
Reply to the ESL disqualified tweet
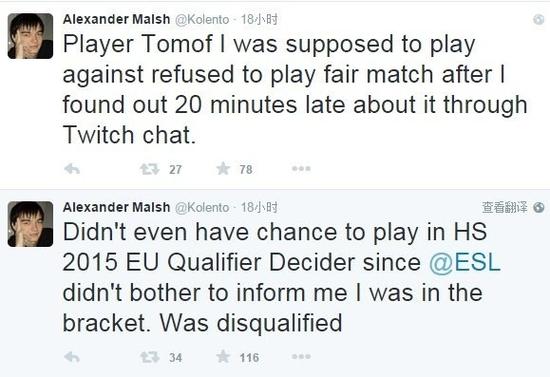click(72, 357)
